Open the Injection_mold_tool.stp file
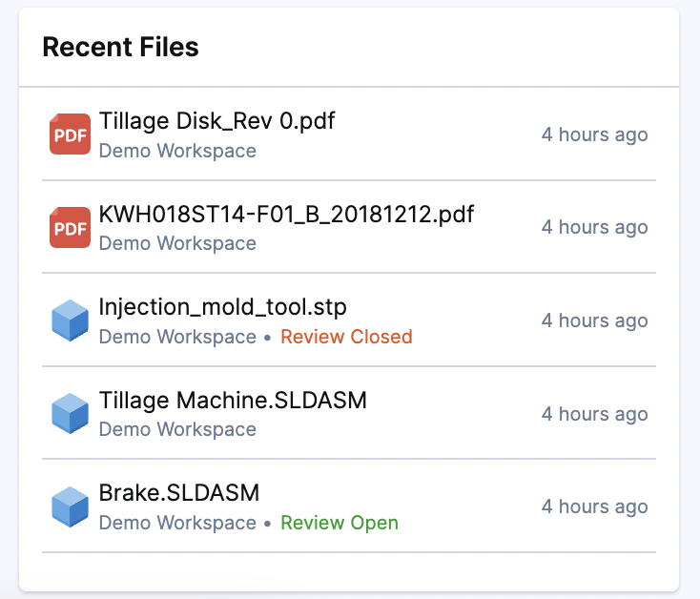 [x=222, y=307]
